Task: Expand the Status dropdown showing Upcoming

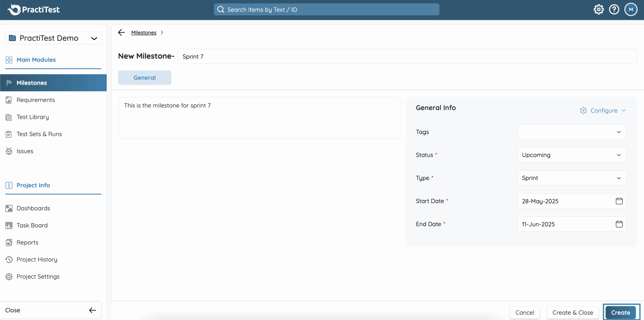Action: tap(572, 155)
